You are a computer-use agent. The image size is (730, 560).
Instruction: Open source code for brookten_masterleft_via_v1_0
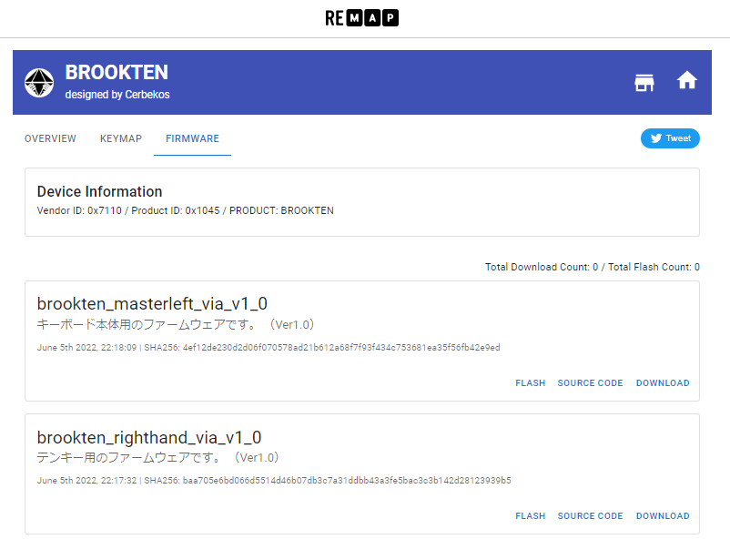[x=591, y=383]
